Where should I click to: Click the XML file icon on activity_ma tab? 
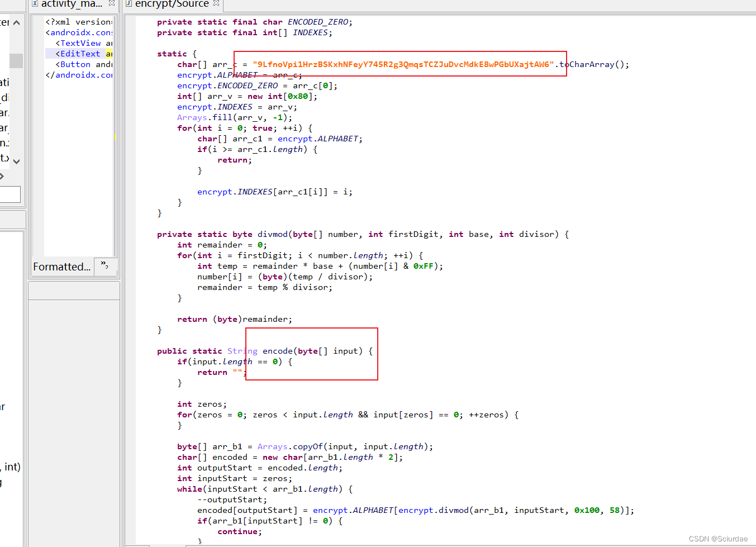(35, 3)
